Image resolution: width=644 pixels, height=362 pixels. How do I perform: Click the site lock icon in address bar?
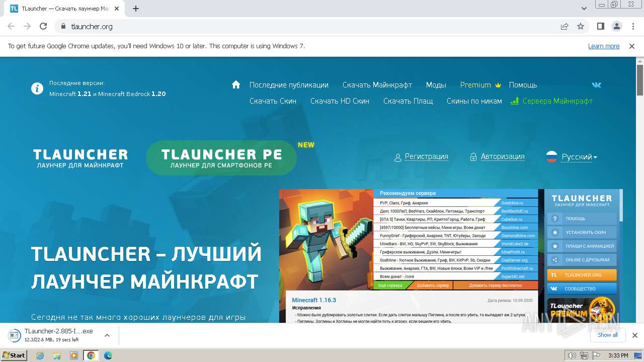pos(63,26)
